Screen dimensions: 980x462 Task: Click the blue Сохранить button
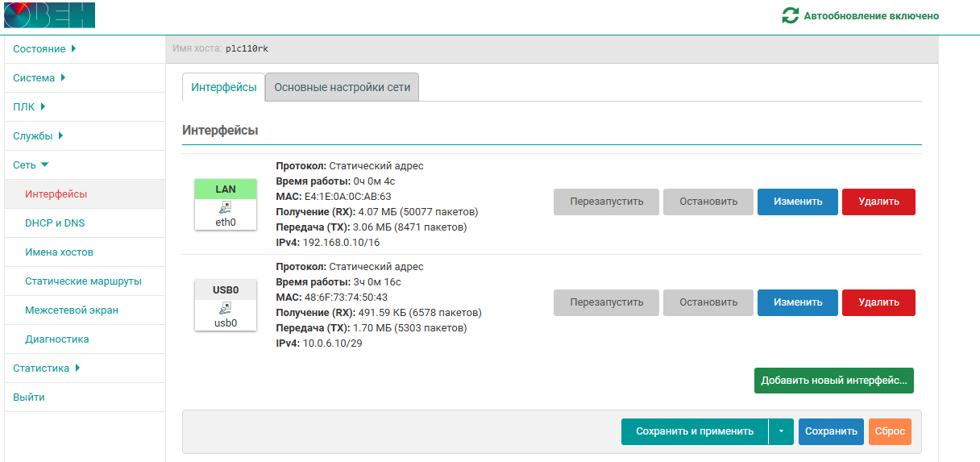tap(831, 431)
